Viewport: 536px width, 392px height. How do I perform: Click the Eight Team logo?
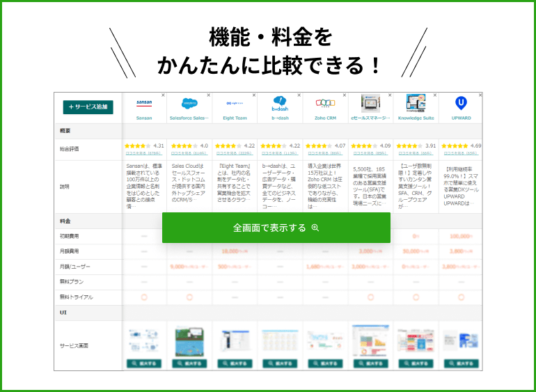click(x=235, y=103)
